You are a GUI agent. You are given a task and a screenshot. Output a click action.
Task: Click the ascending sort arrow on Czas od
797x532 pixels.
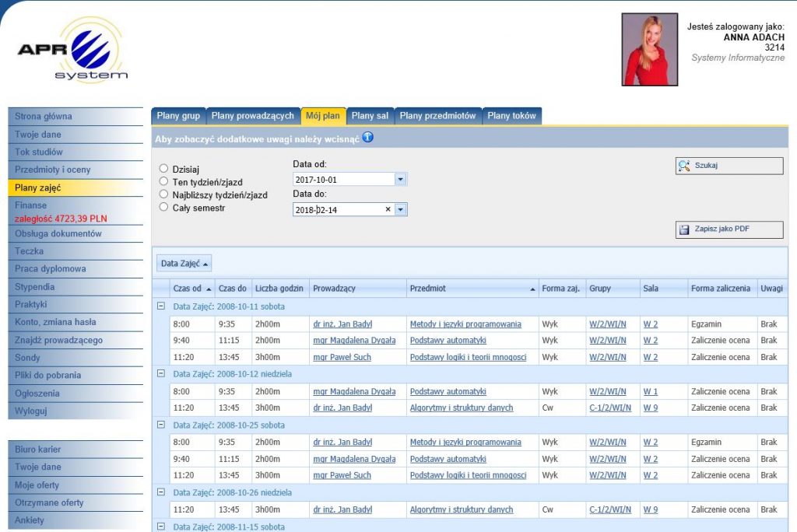click(209, 289)
